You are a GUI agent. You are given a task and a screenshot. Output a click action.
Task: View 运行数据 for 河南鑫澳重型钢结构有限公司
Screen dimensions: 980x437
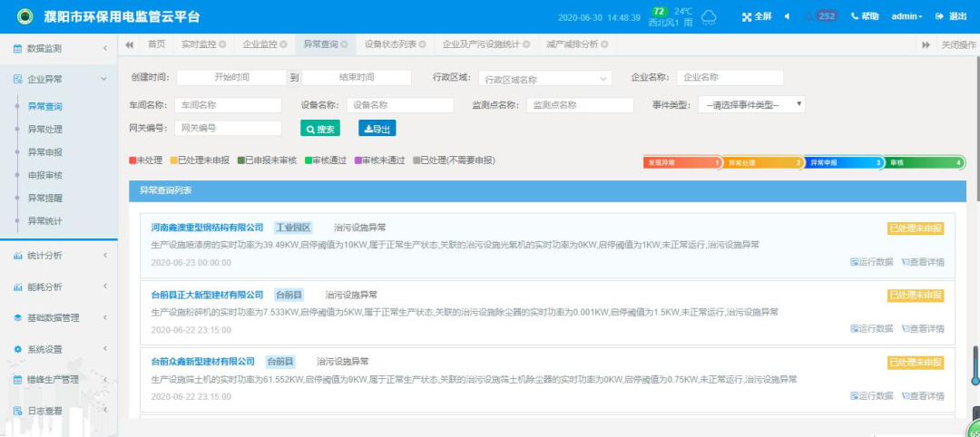[x=871, y=262]
